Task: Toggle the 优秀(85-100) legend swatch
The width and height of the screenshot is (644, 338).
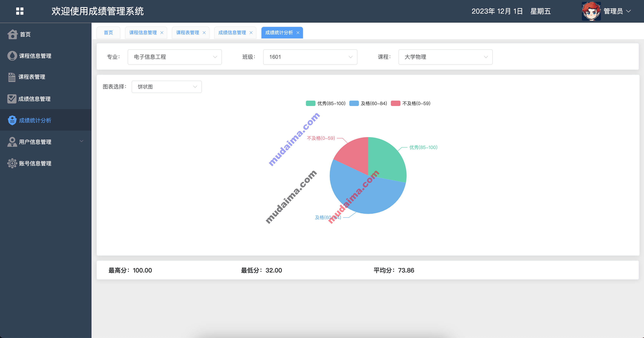Action: 310,104
